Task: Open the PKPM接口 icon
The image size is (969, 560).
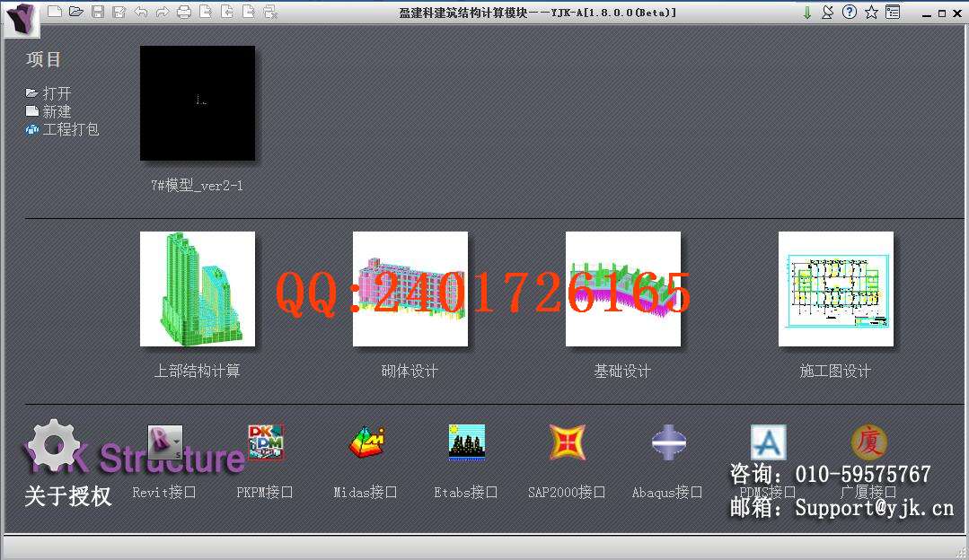Action: [x=266, y=442]
